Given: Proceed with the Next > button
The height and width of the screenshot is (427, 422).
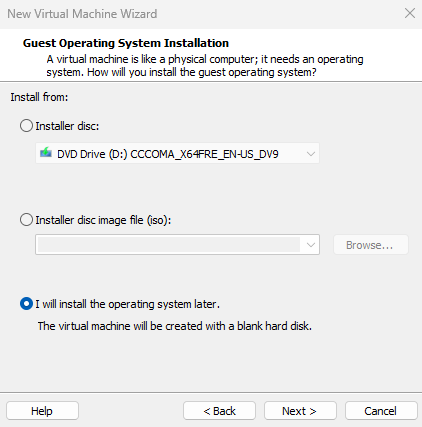Looking at the screenshot, I should click(x=300, y=411).
